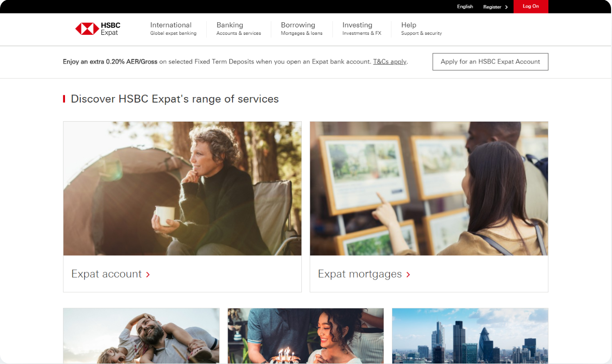Screen dimensions: 612x364
Task: Expand the Borrowing mortgages & loans menu
Action: (302, 29)
